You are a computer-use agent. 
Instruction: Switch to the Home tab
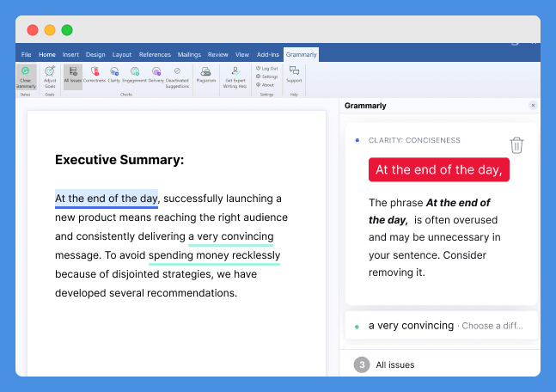pyautogui.click(x=47, y=55)
